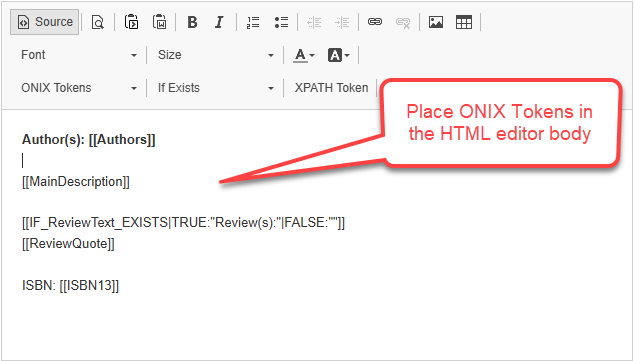Screen dimensions: 635x361
Task: Open the Size dropdown
Action: point(216,55)
